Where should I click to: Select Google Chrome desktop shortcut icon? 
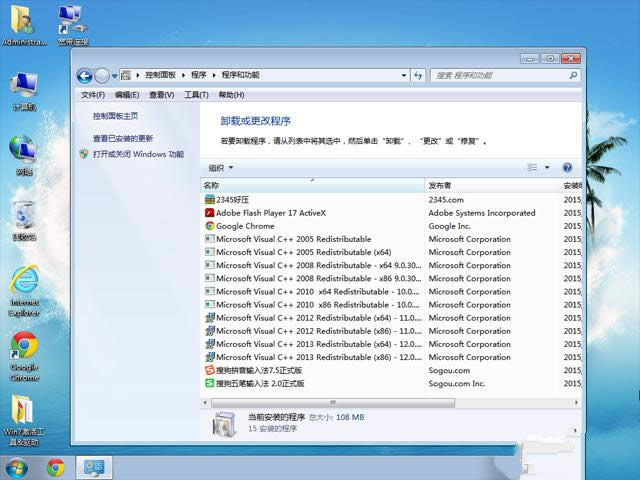tap(24, 350)
